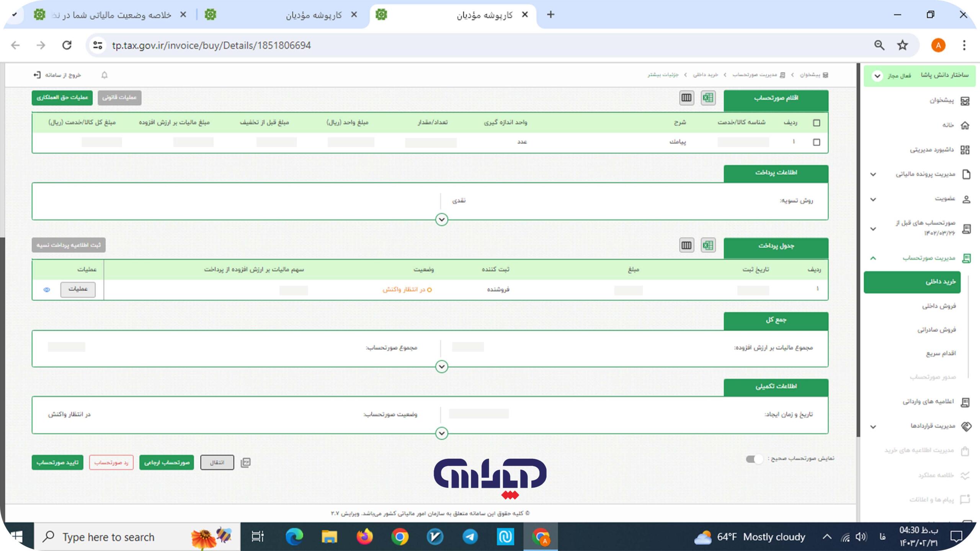Toggle نمایش صورتحساب صحیح switch
Viewport: 980px width, 551px height.
755,459
